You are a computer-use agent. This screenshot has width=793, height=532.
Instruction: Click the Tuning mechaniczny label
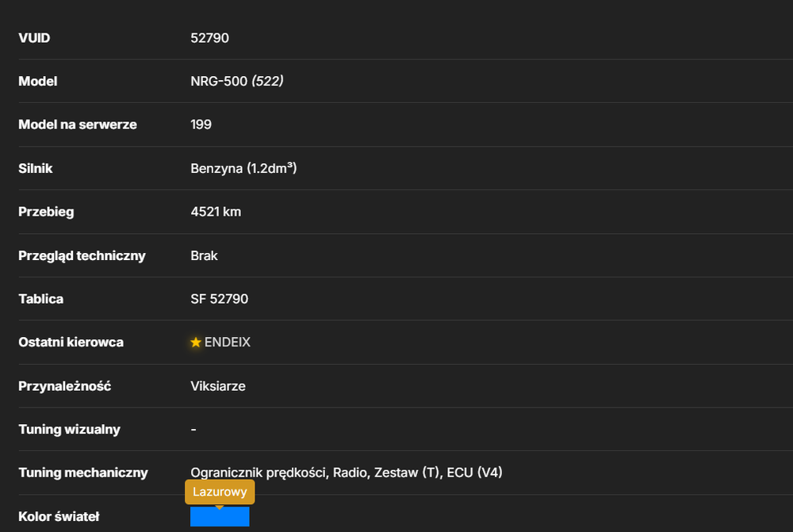(x=83, y=473)
